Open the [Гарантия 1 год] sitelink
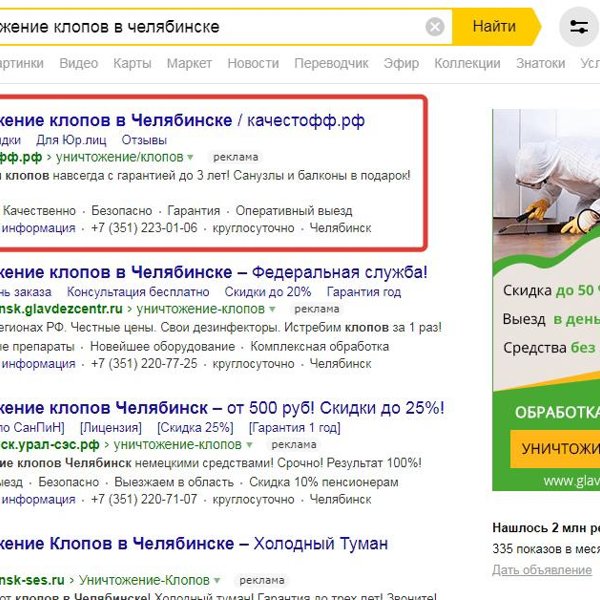This screenshot has width=600, height=600. (x=295, y=427)
